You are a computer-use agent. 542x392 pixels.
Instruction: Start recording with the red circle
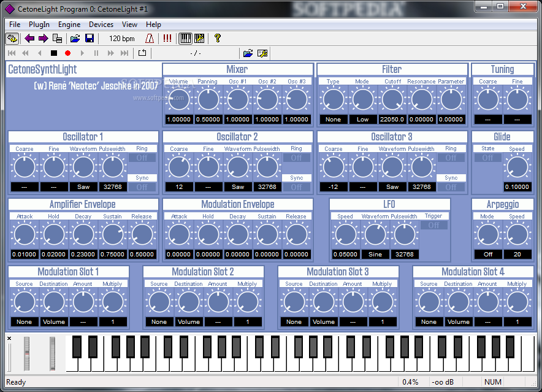67,53
